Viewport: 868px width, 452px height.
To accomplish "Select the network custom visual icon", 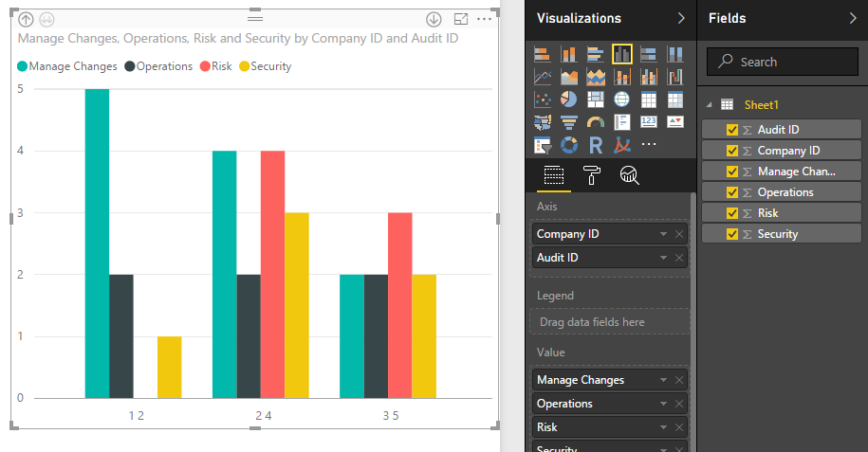I will (x=622, y=146).
